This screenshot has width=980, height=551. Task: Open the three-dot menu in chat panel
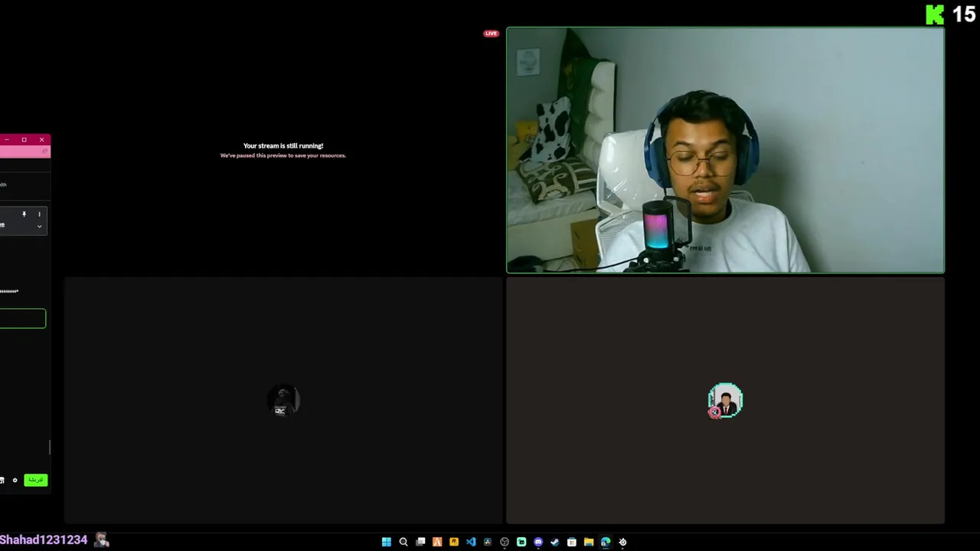39,214
